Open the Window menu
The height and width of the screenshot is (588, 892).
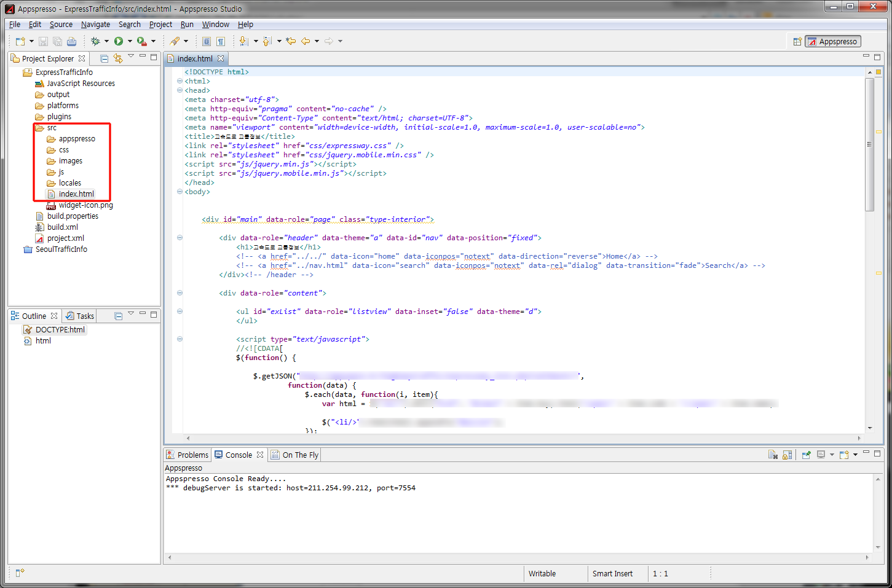pos(215,25)
